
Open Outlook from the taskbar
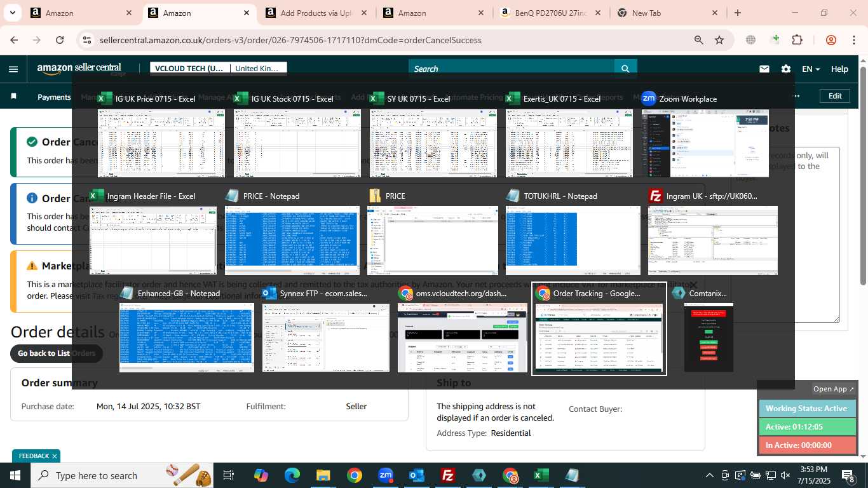[x=417, y=475]
